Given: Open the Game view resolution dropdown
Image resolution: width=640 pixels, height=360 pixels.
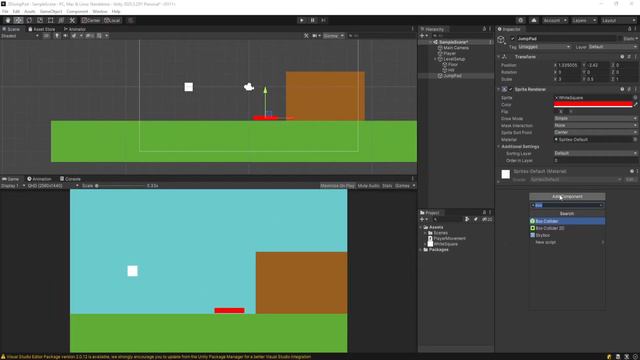Looking at the screenshot, I should pos(53,186).
